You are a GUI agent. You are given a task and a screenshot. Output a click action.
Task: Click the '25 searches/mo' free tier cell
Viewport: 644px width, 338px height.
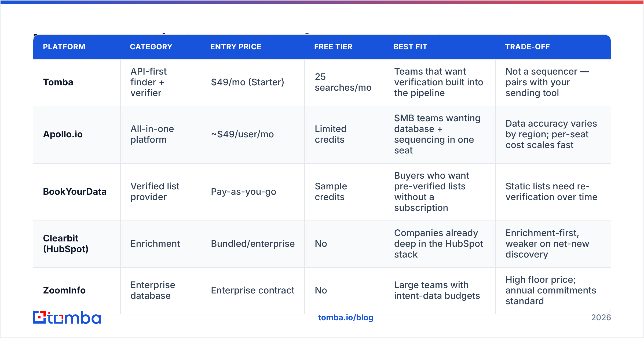[x=344, y=82]
